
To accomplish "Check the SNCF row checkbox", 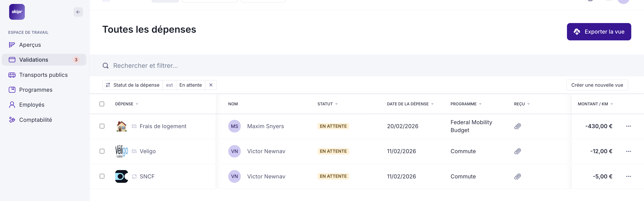I will point(102,176).
